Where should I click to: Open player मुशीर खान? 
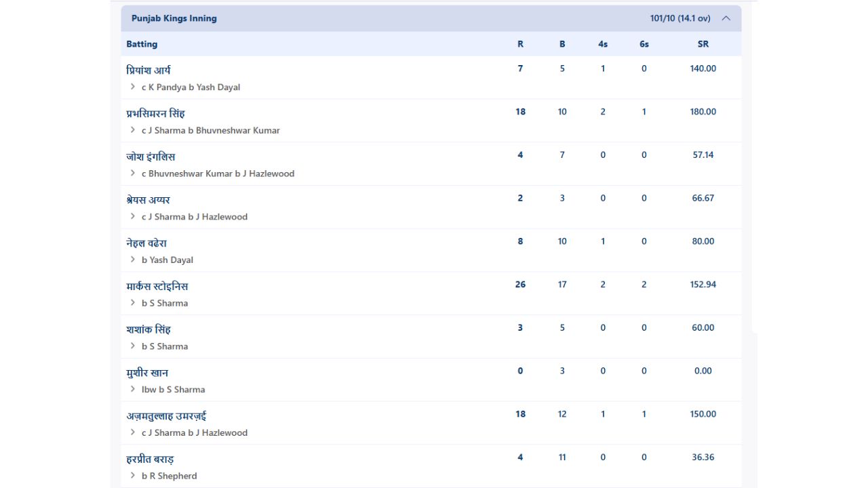point(147,373)
